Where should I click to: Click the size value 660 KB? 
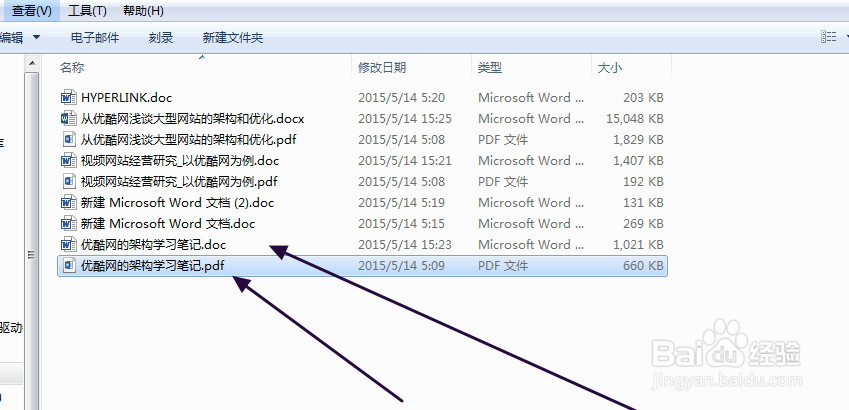[x=643, y=265]
